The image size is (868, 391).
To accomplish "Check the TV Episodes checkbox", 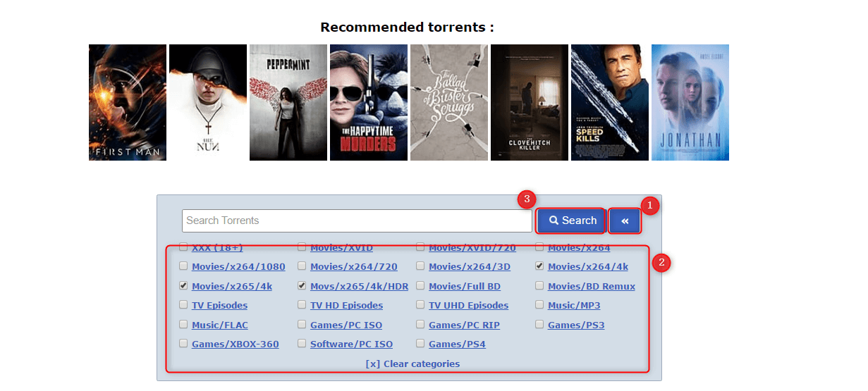I will (183, 305).
